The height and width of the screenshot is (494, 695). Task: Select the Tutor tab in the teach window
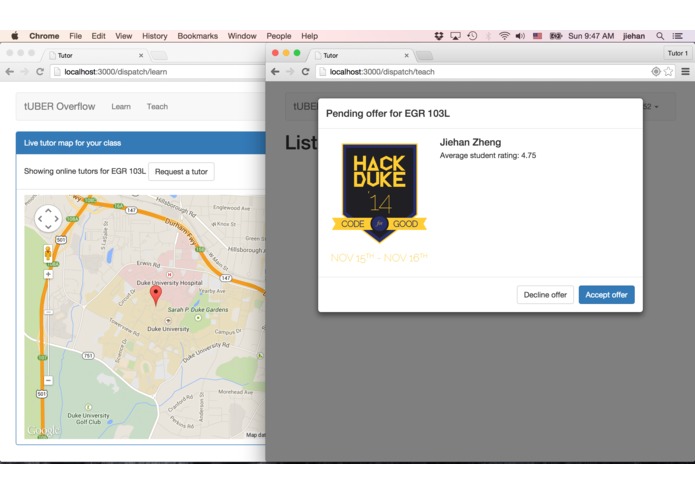361,55
